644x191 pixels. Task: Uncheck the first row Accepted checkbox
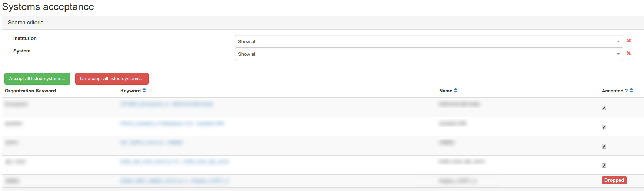click(x=604, y=108)
